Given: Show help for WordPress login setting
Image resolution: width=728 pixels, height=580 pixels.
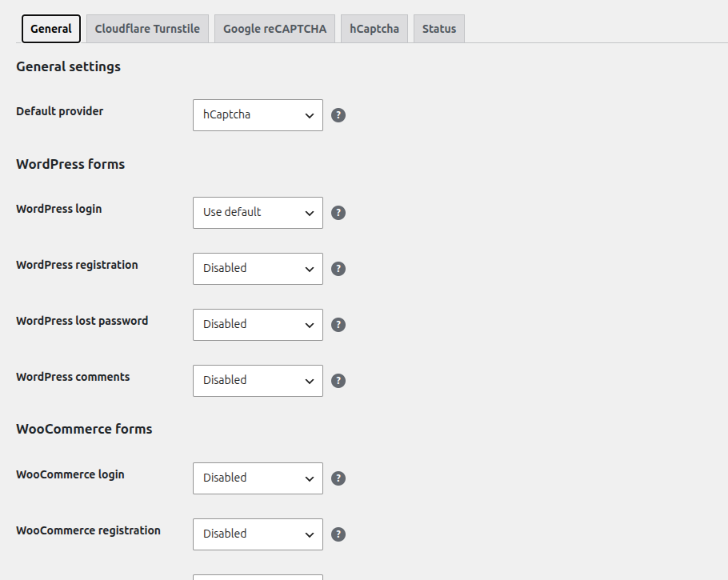Looking at the screenshot, I should click(x=338, y=213).
